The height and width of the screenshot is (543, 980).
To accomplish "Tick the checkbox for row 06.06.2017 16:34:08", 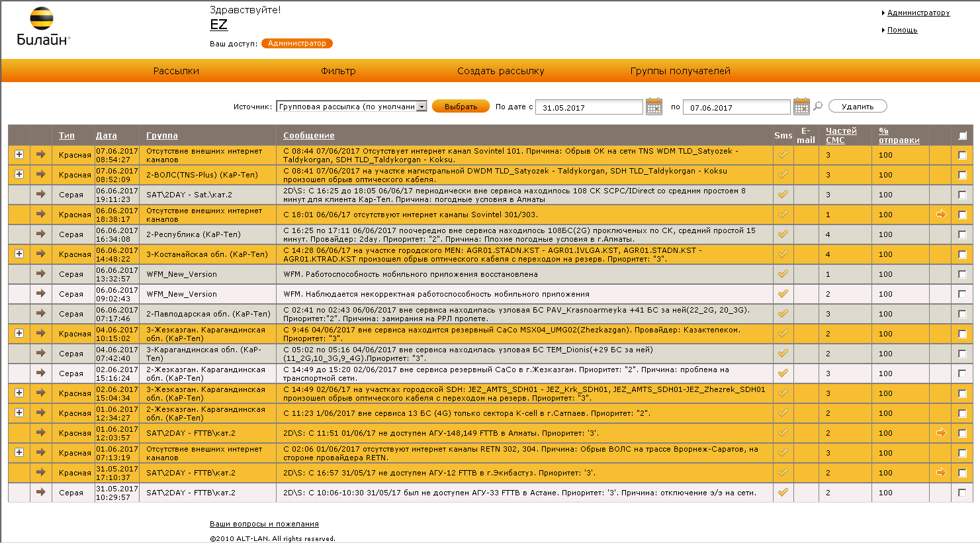I will (x=962, y=234).
